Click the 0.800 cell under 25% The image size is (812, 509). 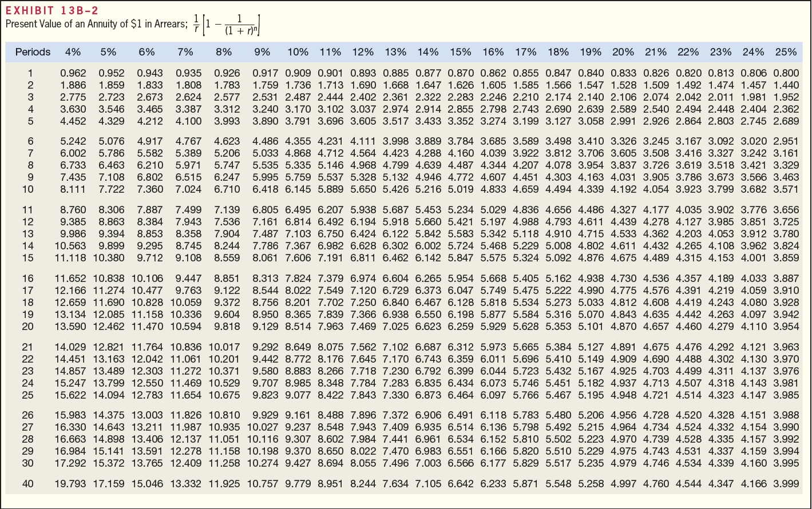point(786,73)
